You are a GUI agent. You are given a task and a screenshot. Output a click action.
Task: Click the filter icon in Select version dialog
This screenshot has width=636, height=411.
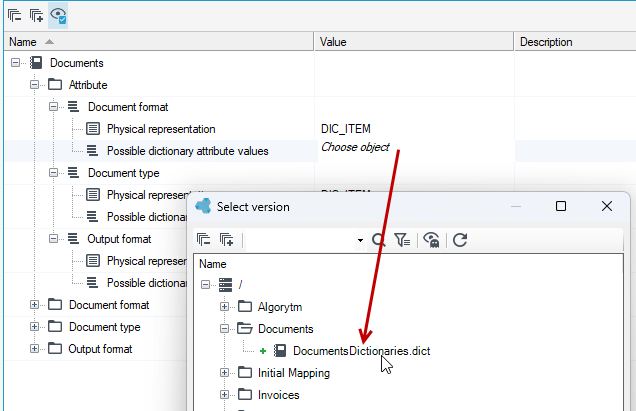tap(402, 240)
